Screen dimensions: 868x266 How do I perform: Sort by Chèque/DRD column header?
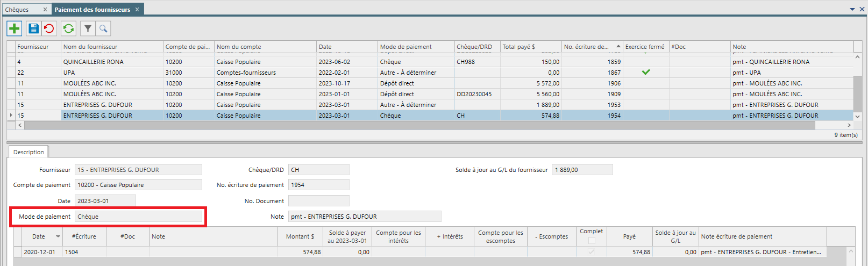click(x=478, y=47)
